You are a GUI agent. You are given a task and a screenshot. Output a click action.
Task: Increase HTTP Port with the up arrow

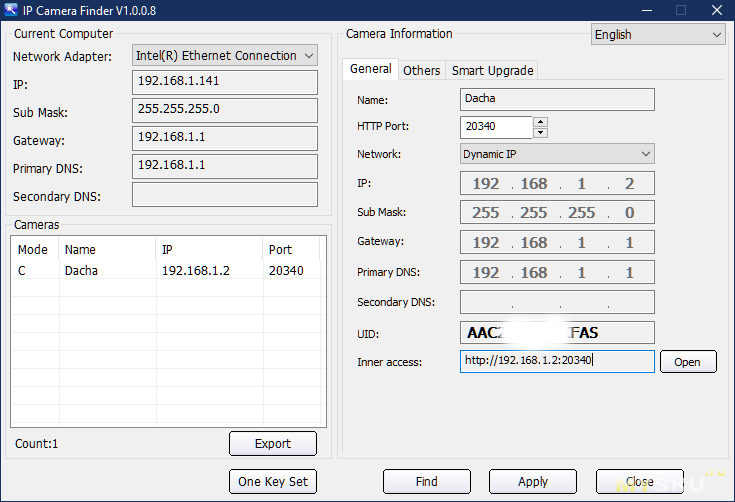coord(541,122)
